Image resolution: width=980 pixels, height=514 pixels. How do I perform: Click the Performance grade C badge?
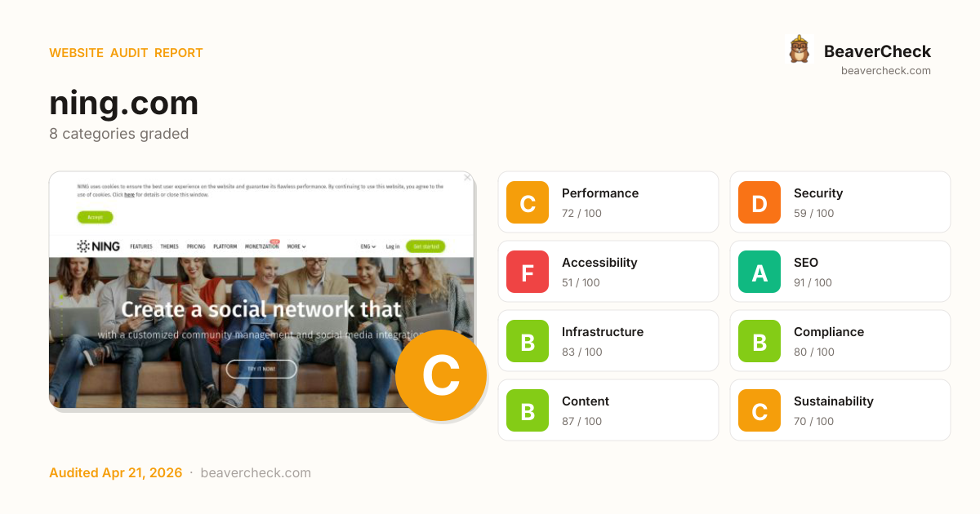pos(528,202)
